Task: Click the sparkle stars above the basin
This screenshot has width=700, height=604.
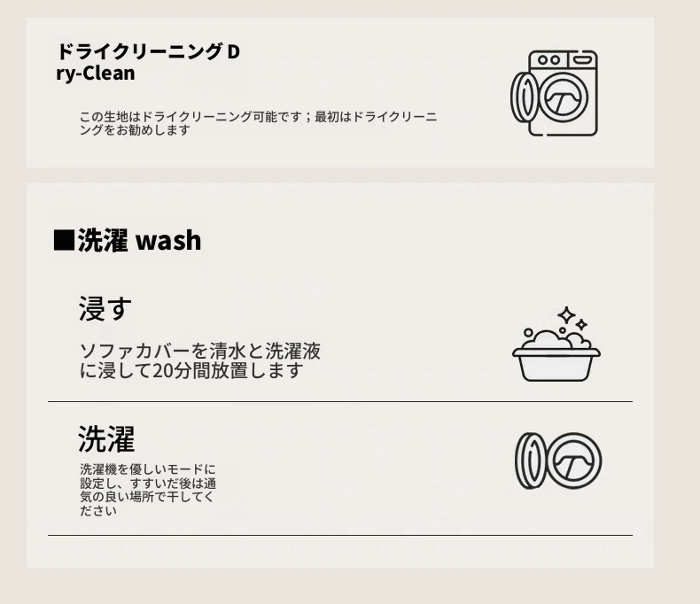Action: point(572,318)
